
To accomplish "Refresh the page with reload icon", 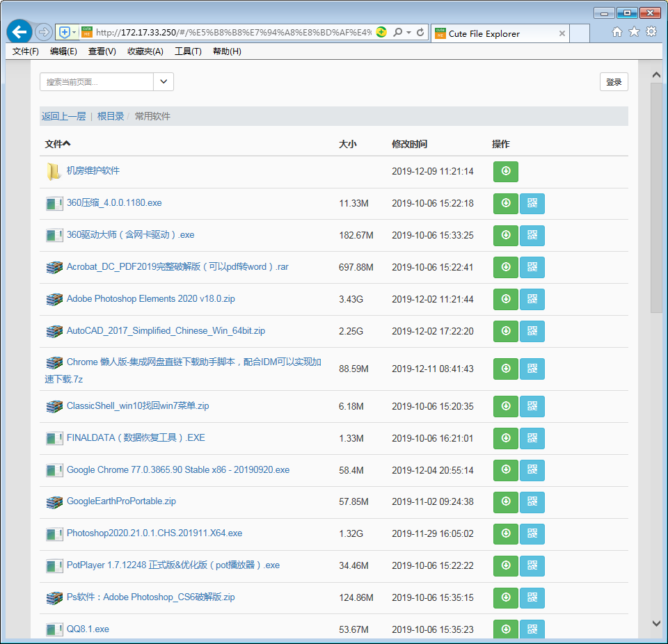I will click(x=420, y=33).
